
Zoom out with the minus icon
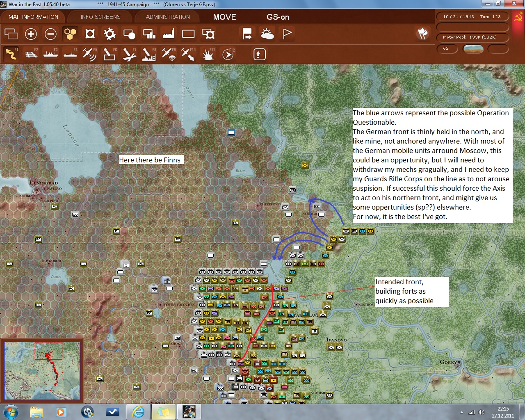click(50, 34)
